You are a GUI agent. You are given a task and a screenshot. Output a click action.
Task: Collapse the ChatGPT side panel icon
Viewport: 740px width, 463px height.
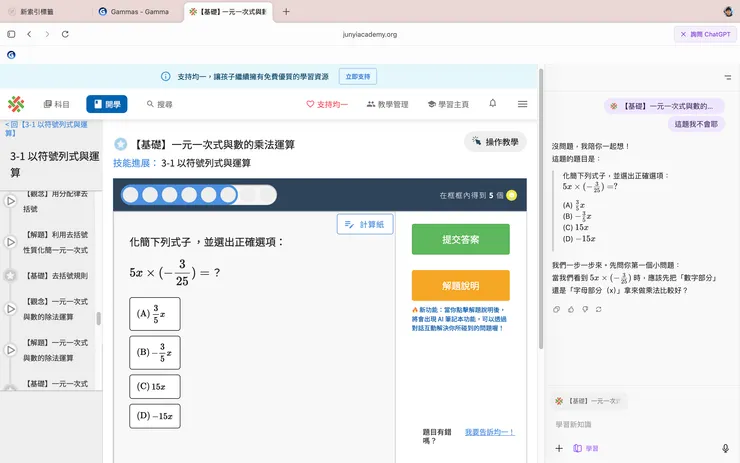coord(728,77)
